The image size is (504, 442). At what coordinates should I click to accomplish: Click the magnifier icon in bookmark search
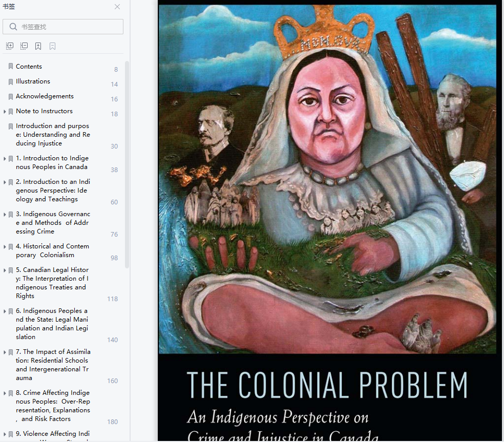(x=13, y=27)
